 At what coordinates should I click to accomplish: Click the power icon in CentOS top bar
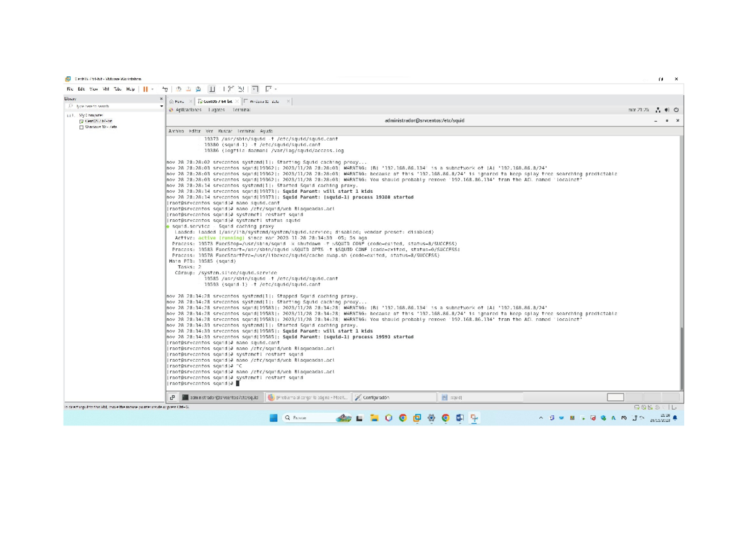[x=676, y=110]
